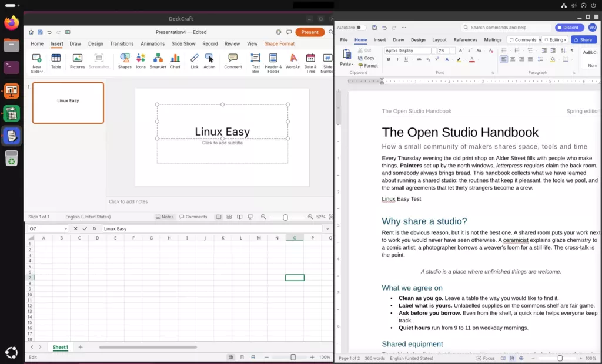Click the home icon in DeckCraft

pos(31,32)
